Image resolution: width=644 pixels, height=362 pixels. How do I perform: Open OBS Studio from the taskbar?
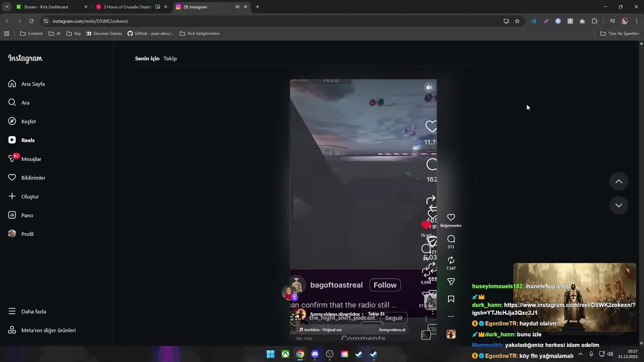330,354
